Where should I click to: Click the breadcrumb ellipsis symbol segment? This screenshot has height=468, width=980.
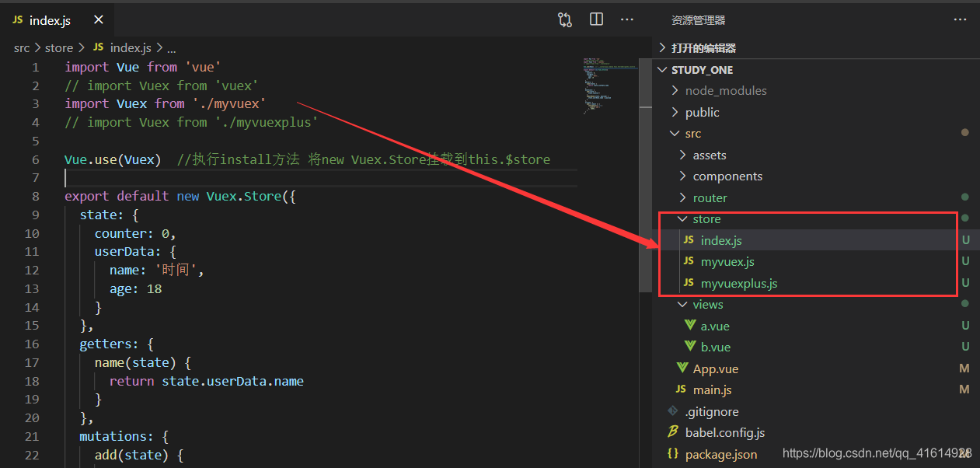coord(171,48)
